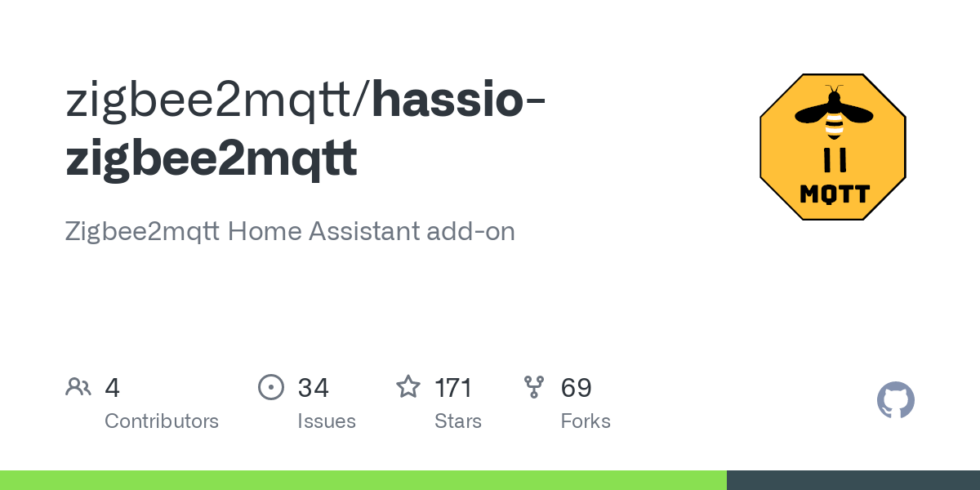Image resolution: width=980 pixels, height=490 pixels.
Task: Click the Issues circle-dot icon
Action: coord(270,387)
